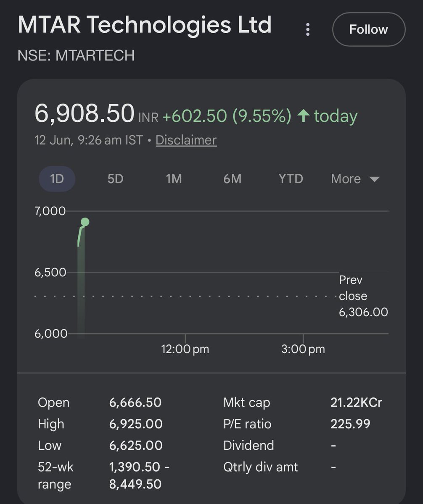Open the three-dot options menu

(308, 29)
